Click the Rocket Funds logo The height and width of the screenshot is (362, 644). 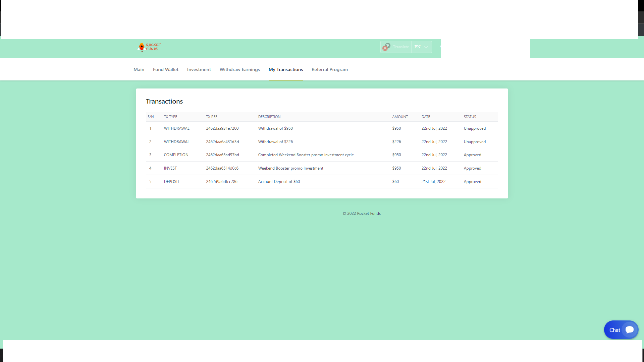pyautogui.click(x=149, y=47)
